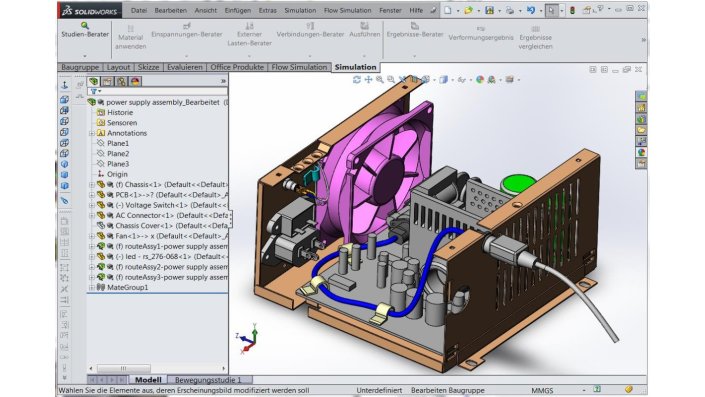Expand the Voltage Switch<1> component
Image resolution: width=705 pixels, height=397 pixels.
[x=92, y=205]
